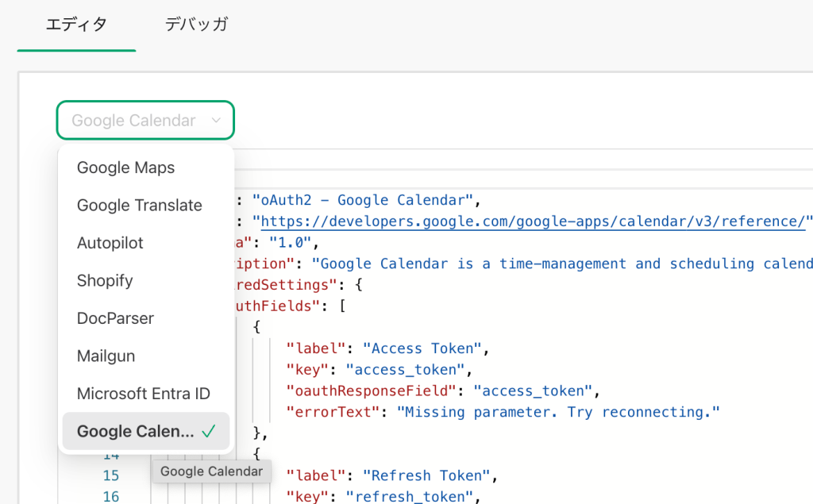Click the Google Calendar combo box
Viewport: 813px width, 504px height.
(145, 121)
